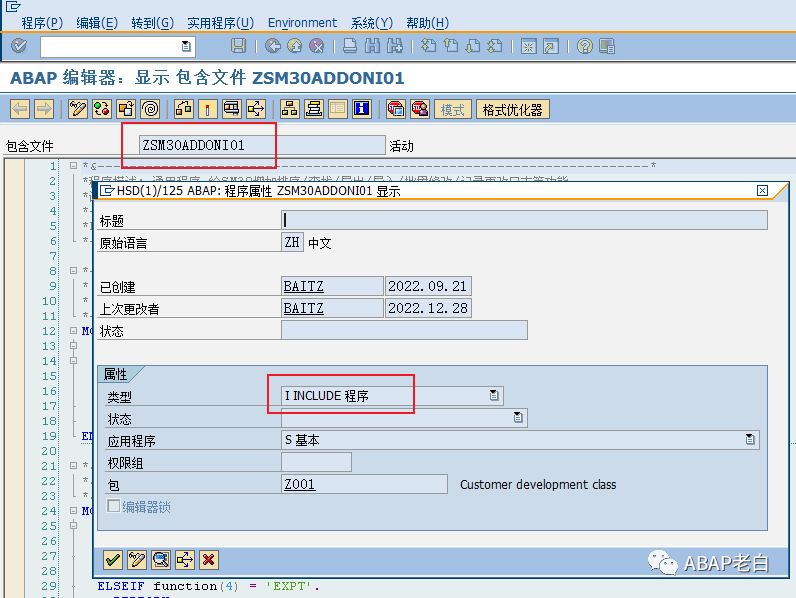Collapse the code block at line 21
Screen dimensions: 796x598
[x=74, y=466]
